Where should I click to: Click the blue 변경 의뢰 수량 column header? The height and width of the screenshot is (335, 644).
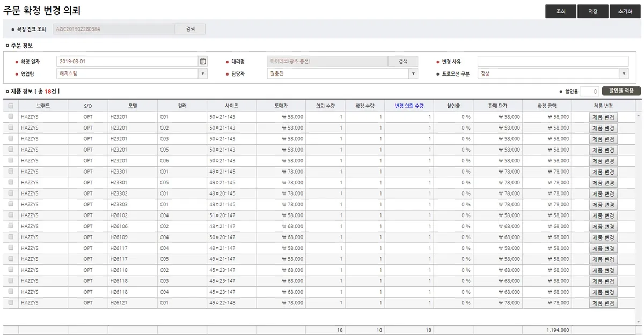[x=409, y=106]
